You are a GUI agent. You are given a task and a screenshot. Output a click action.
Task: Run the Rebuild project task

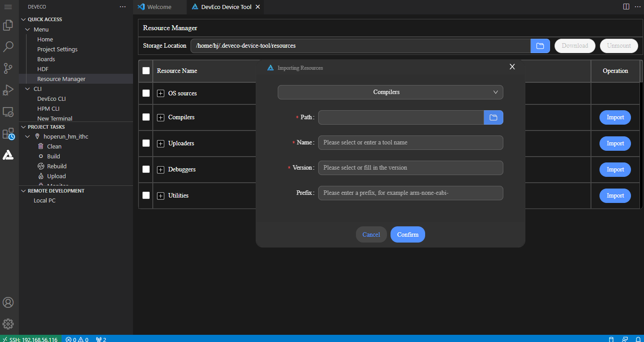[57, 166]
